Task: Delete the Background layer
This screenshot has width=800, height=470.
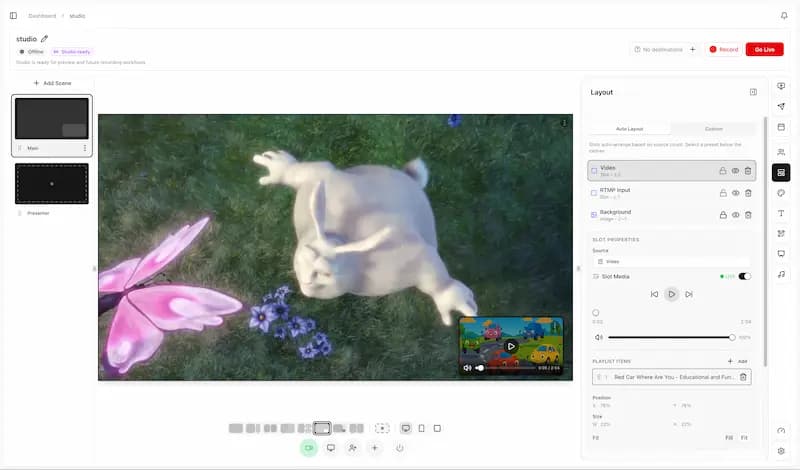Action: click(x=748, y=215)
